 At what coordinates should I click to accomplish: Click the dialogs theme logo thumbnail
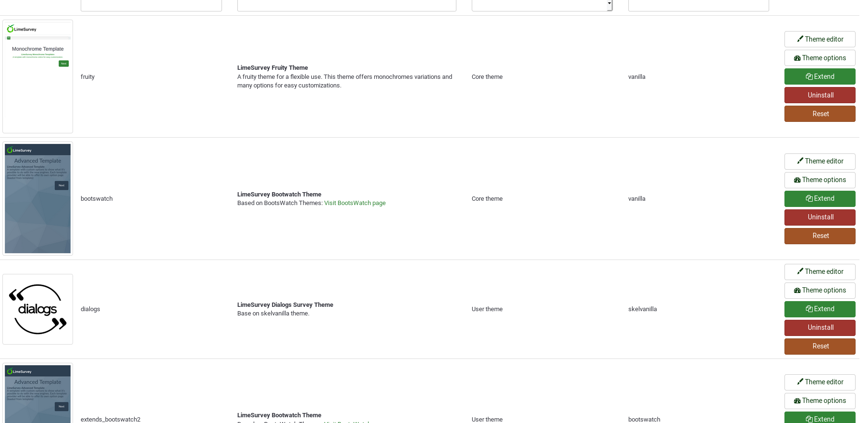38,309
